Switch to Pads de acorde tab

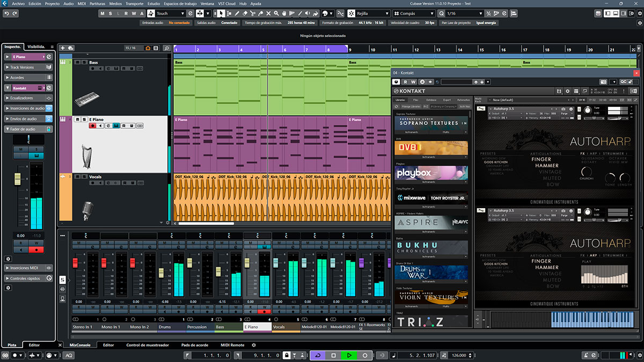coord(195,345)
